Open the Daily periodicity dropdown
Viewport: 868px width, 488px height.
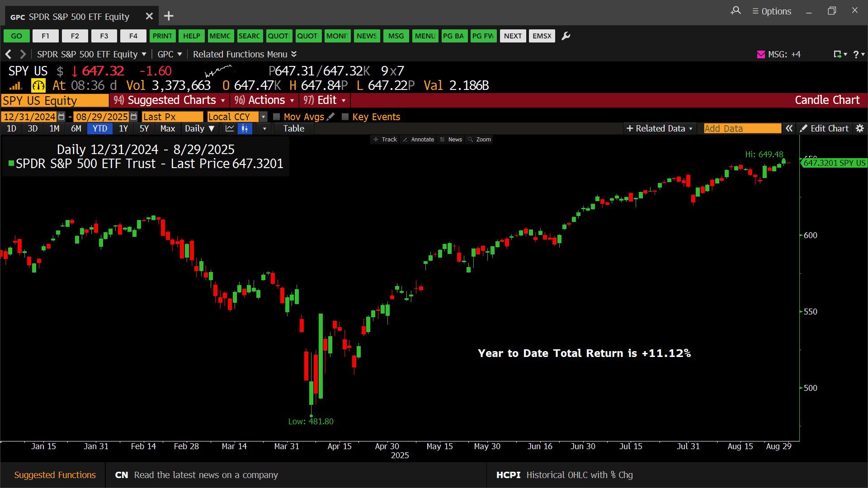click(199, 129)
